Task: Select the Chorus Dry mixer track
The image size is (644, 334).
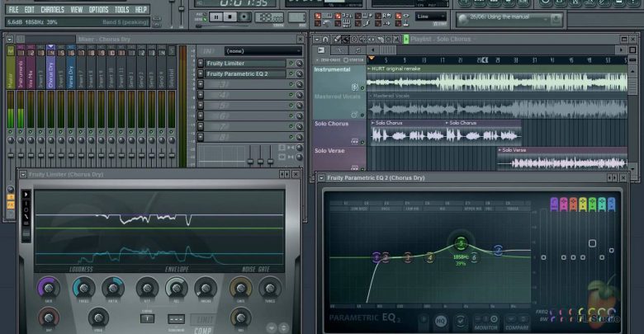Action: click(51, 68)
